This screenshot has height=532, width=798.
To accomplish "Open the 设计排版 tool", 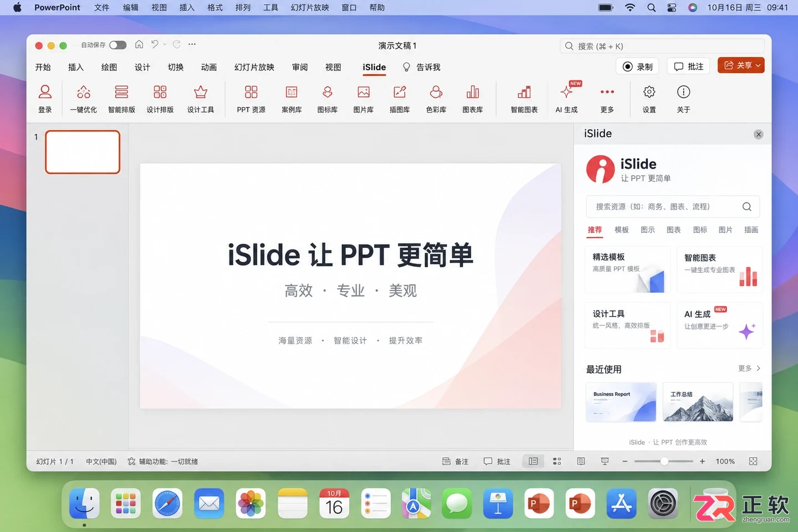I will click(160, 98).
